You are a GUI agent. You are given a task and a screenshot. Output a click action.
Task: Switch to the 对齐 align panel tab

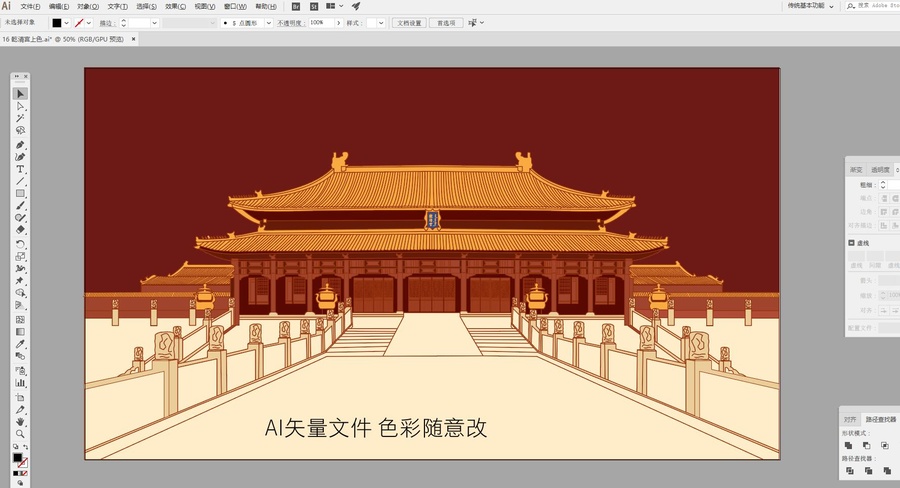click(850, 419)
